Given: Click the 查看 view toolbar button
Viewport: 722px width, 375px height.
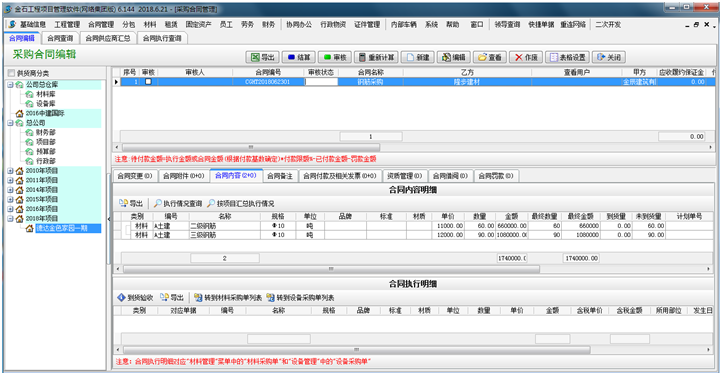Looking at the screenshot, I should pyautogui.click(x=489, y=57).
